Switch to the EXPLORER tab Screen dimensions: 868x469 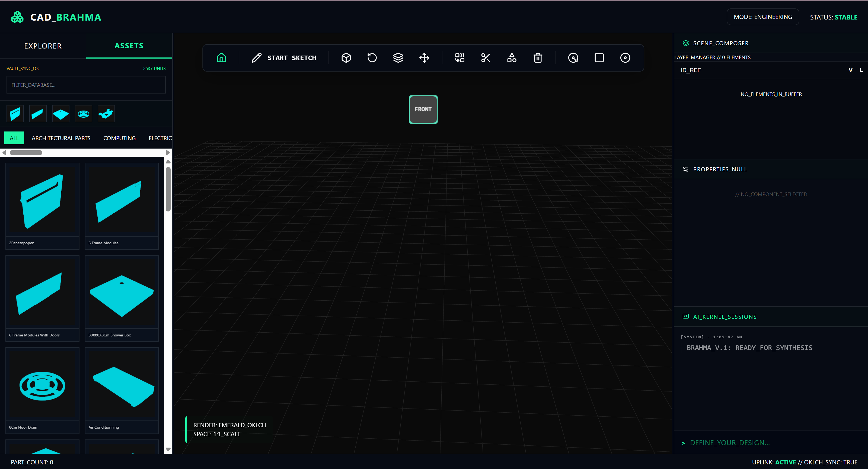(x=43, y=46)
